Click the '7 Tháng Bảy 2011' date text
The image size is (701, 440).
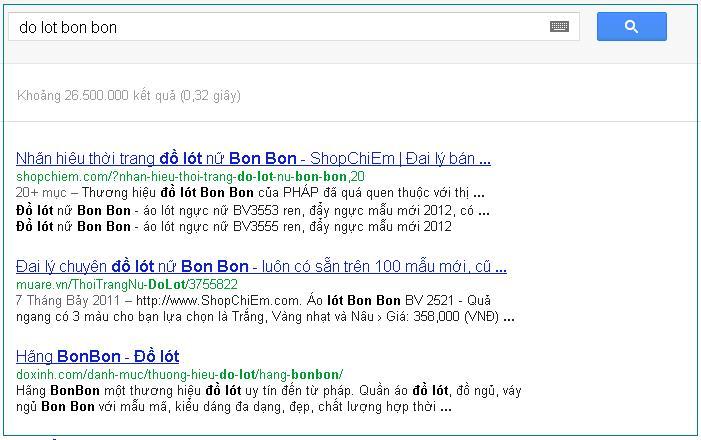click(68, 300)
